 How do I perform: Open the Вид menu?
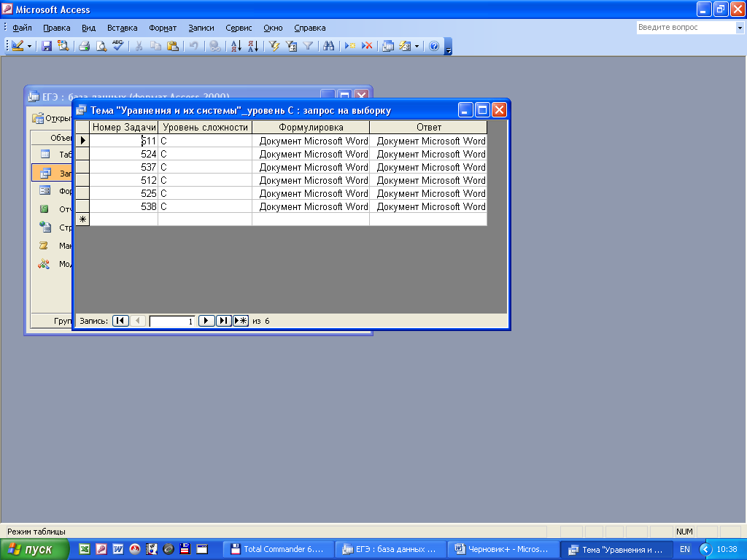pyautogui.click(x=88, y=28)
